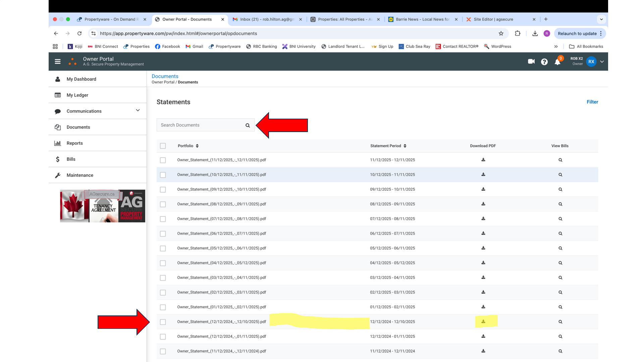
Task: Click the Relaunch to update button
Action: point(577,34)
